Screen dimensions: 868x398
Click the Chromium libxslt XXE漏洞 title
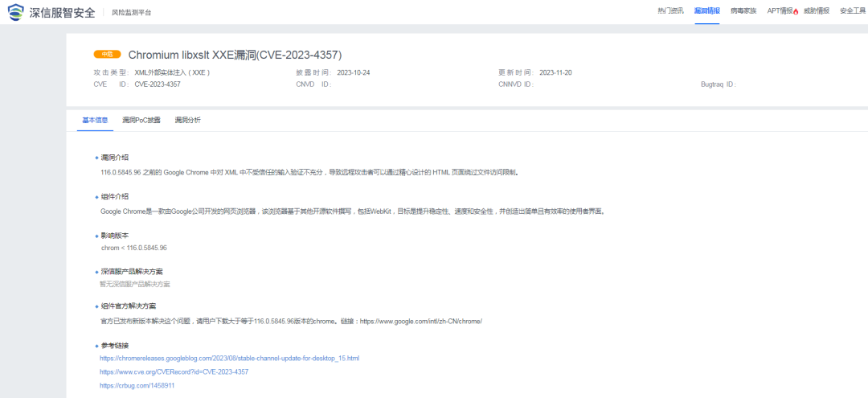235,55
